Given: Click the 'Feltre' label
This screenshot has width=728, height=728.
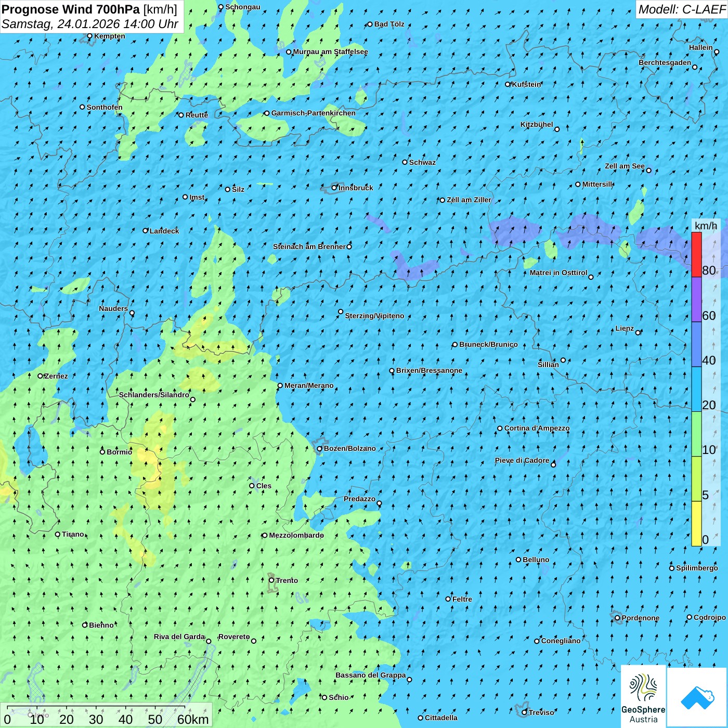Looking at the screenshot, I should point(462,599).
